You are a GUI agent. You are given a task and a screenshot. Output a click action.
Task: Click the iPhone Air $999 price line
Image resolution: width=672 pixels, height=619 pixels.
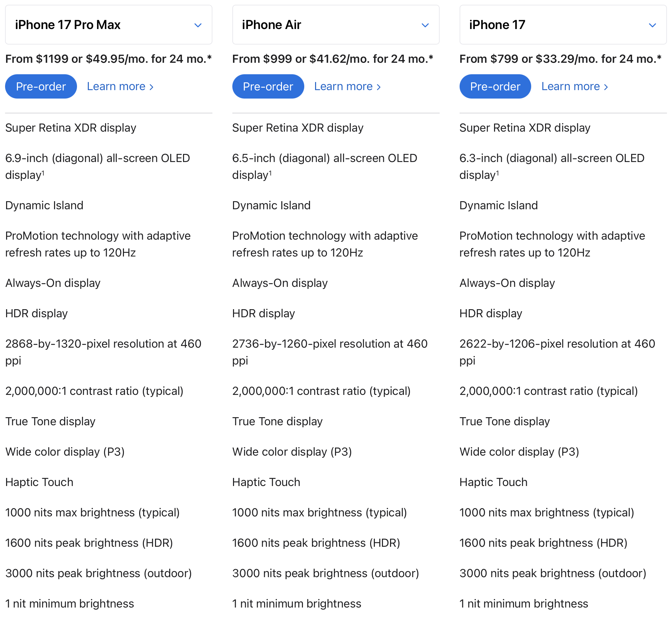coord(333,59)
